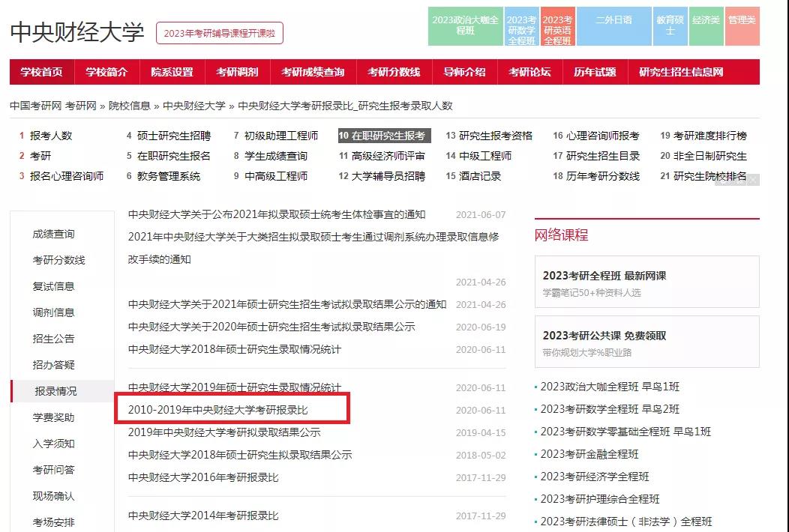Click the 2023年考研辅导课程开课啦 button

point(220,33)
